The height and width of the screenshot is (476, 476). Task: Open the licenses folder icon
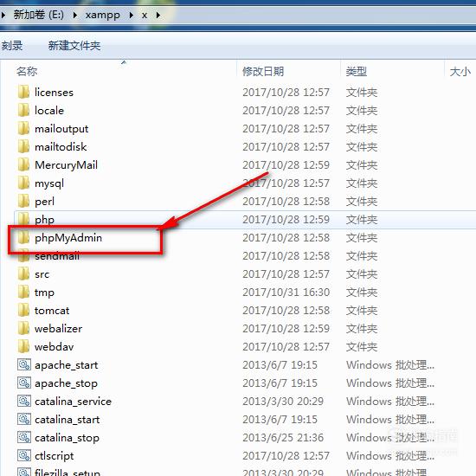[23, 92]
